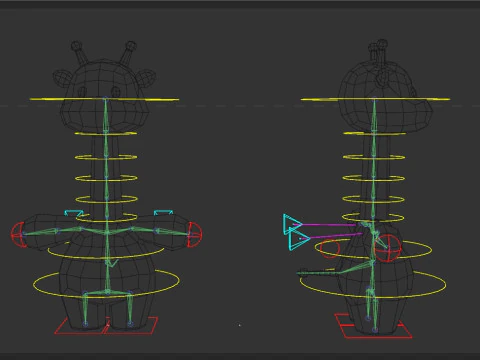Select the large red sphere control in side view

click(387, 248)
